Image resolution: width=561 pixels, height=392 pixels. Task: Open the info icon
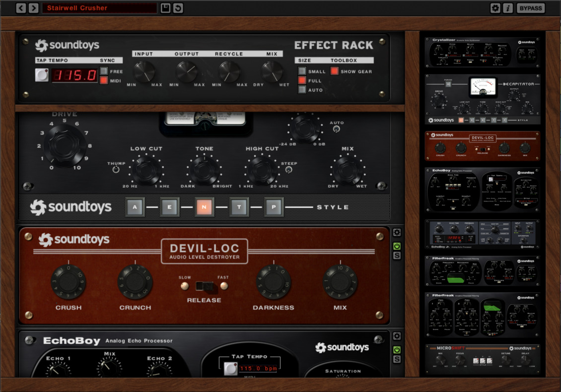point(508,8)
